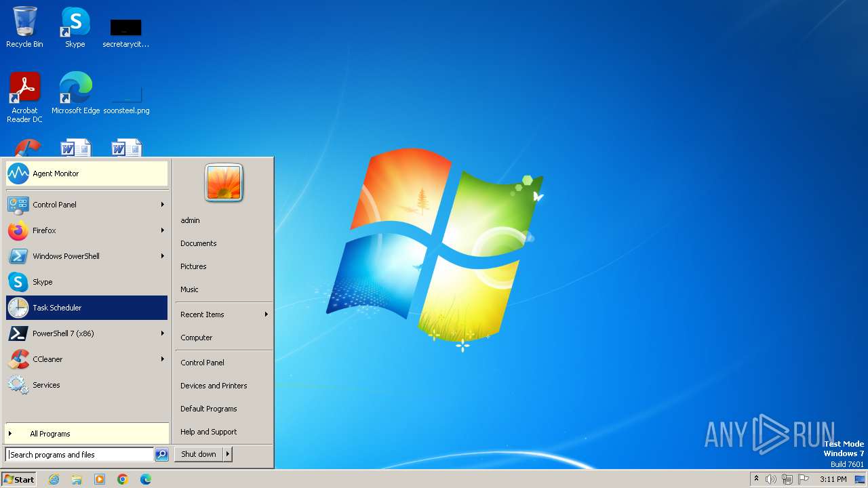Click the user account picture
The width and height of the screenshot is (868, 488).
pyautogui.click(x=224, y=182)
